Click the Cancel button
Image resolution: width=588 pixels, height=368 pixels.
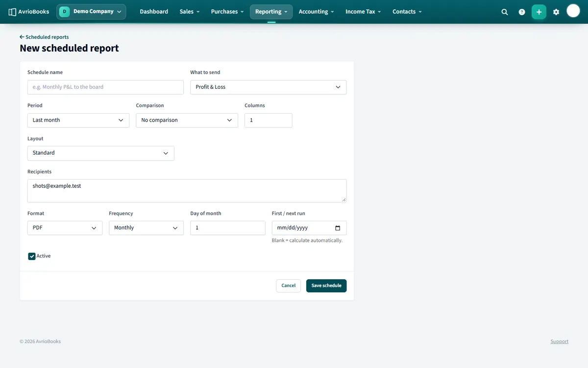(288, 286)
